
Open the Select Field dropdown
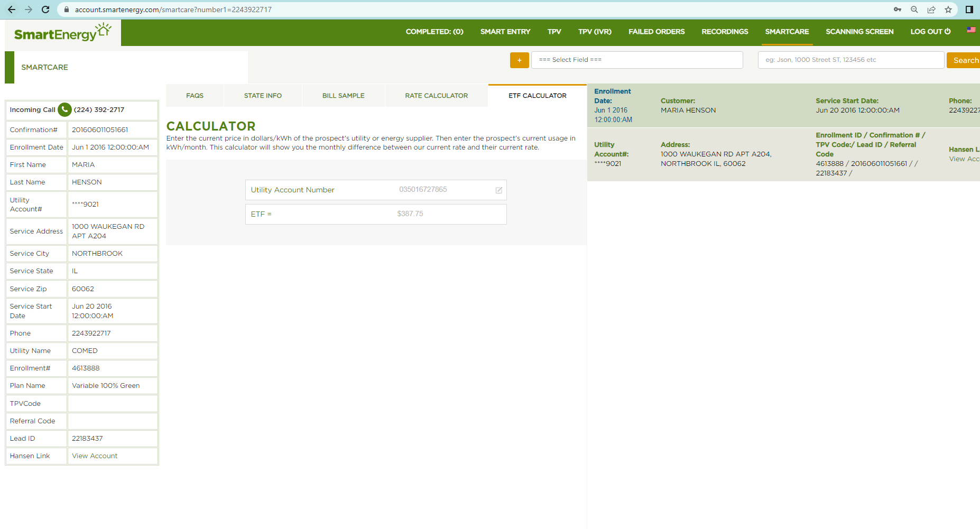click(x=636, y=60)
